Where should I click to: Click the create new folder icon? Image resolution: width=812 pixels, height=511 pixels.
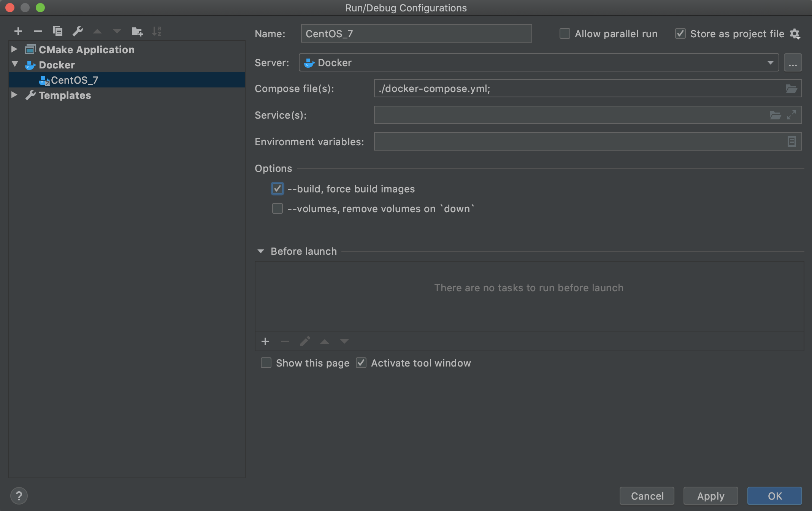[137, 31]
